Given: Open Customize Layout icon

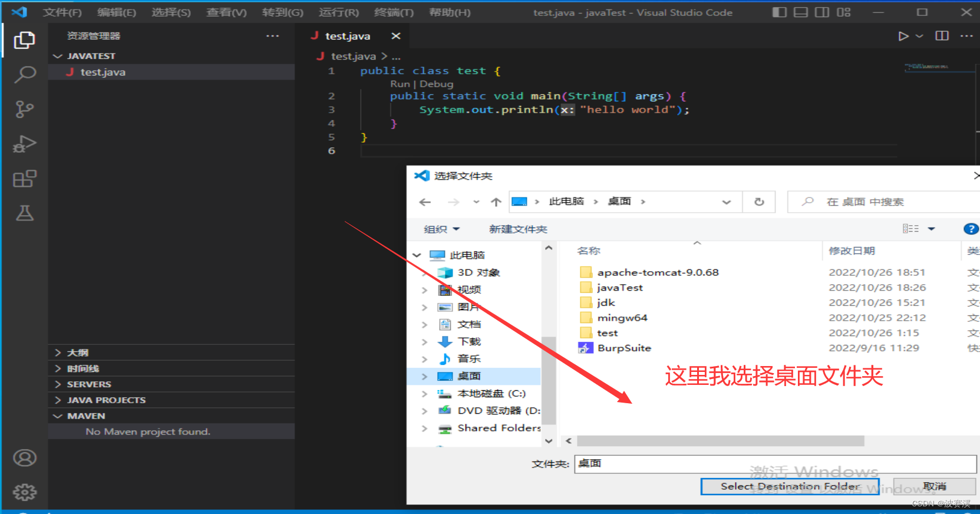Looking at the screenshot, I should (843, 12).
